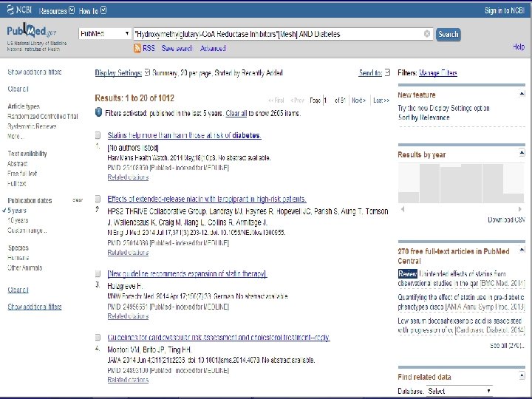Collapse the Results by year panel
532x399 pixels.
point(522,153)
